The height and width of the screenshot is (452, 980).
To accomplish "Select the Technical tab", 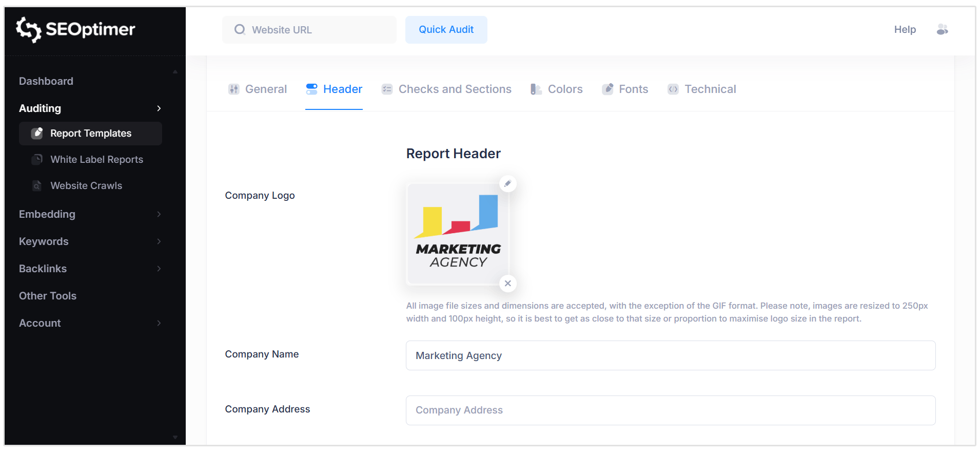I will 702,89.
